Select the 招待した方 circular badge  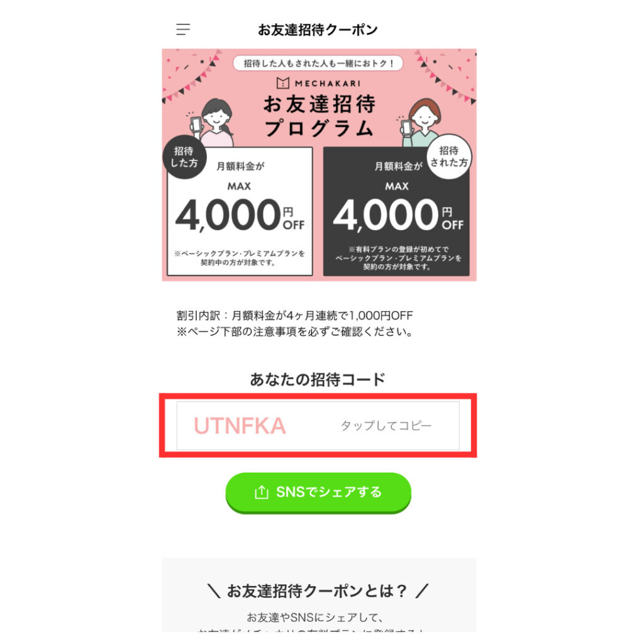184,157
